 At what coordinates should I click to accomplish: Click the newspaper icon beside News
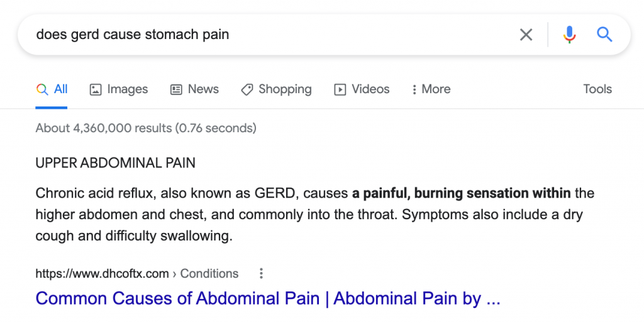[x=176, y=89]
